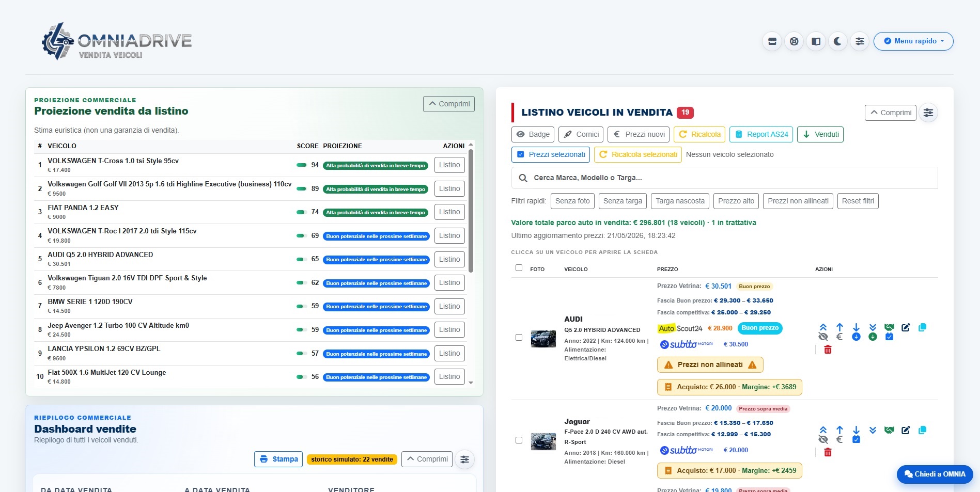The height and width of the screenshot is (492, 980).
Task: Edit the Jaguar F-Pace listing
Action: click(x=906, y=430)
